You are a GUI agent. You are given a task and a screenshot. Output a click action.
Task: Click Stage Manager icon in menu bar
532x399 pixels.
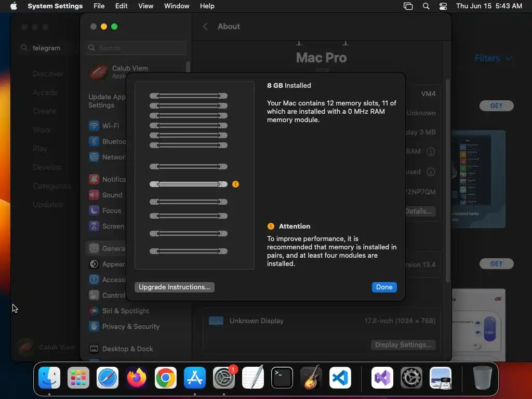pos(408,6)
